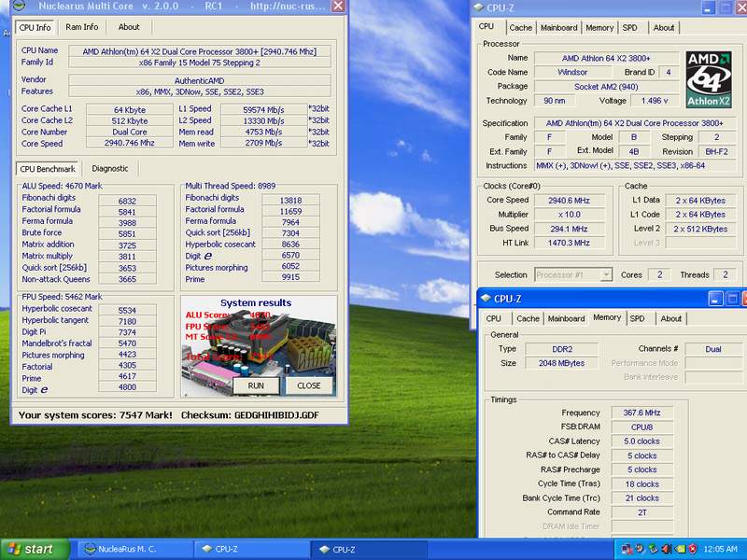Click the Multi Thread Prime 9915 score
Image resolution: width=747 pixels, height=560 pixels.
[x=290, y=277]
